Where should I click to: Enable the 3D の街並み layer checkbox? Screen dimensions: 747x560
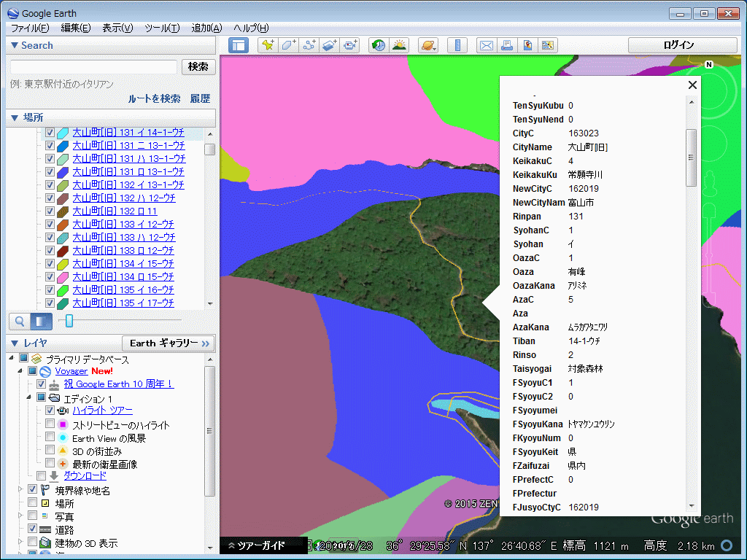point(50,449)
